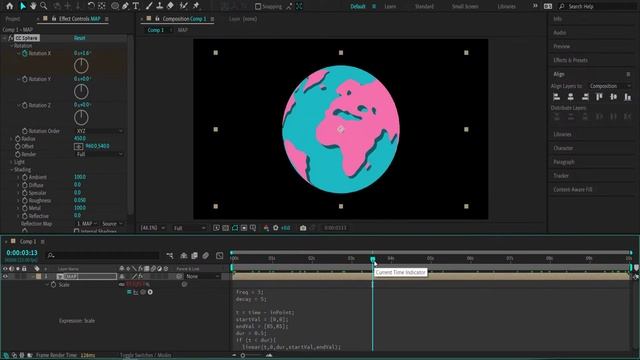This screenshot has height=360, width=640.
Task: Open the Character panel
Action: [563, 148]
